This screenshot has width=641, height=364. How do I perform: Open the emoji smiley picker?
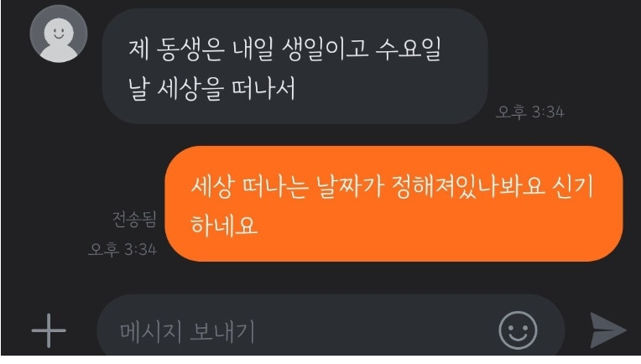tap(518, 330)
